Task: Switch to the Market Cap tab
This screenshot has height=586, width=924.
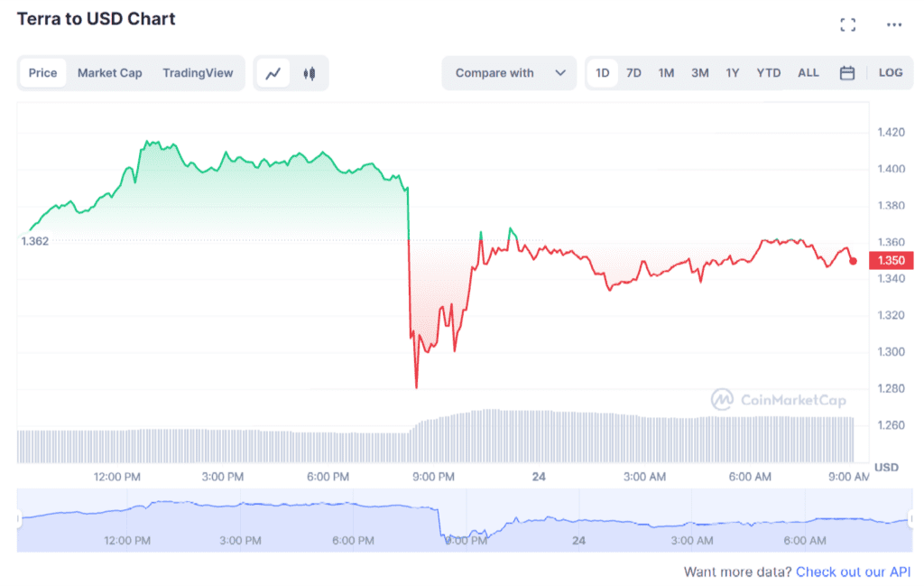Action: pos(109,73)
